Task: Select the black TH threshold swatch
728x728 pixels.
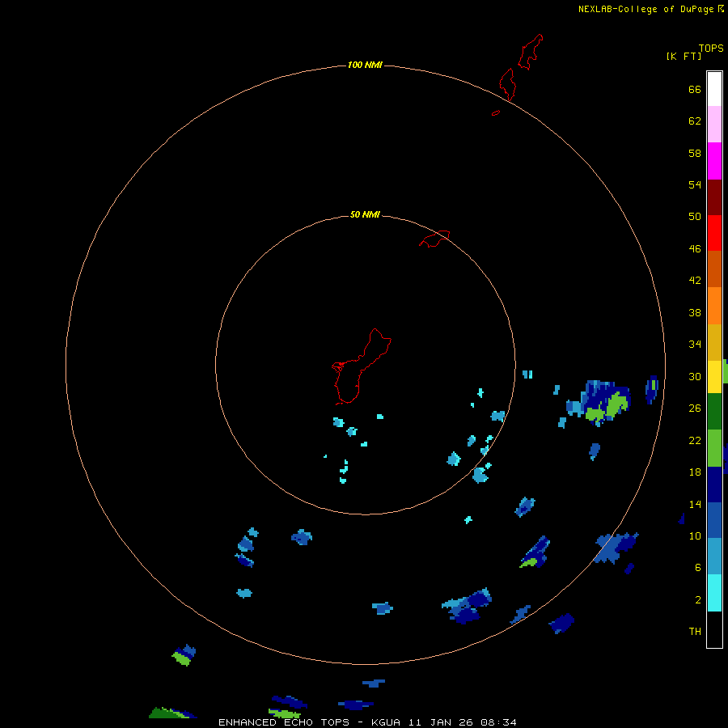Action: click(714, 629)
